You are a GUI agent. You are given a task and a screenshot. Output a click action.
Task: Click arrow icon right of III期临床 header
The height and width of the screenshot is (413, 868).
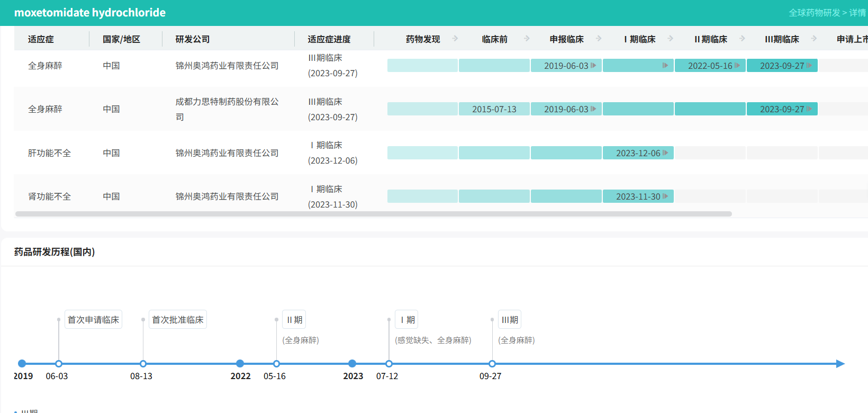[x=814, y=39]
